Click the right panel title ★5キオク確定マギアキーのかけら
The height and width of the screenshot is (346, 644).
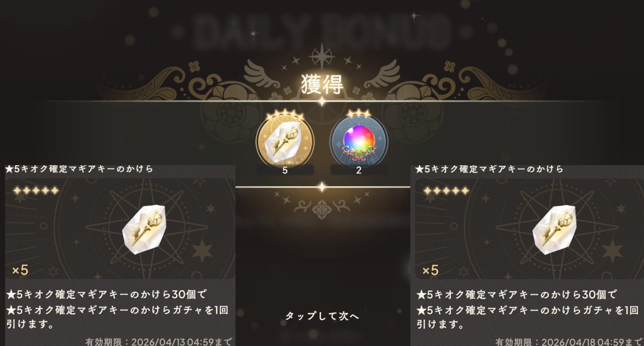click(489, 169)
